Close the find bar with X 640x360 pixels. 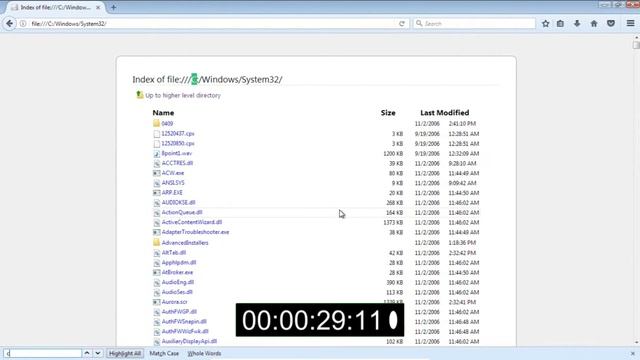pyautogui.click(x=633, y=353)
